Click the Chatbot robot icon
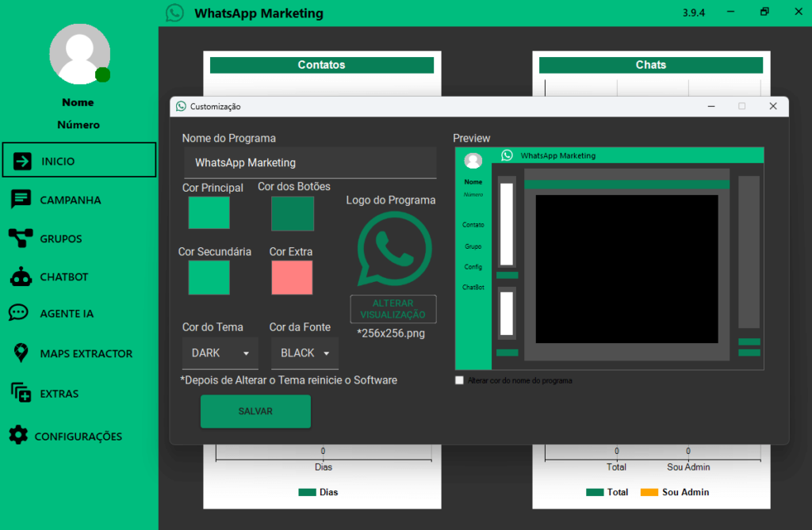 [x=21, y=276]
